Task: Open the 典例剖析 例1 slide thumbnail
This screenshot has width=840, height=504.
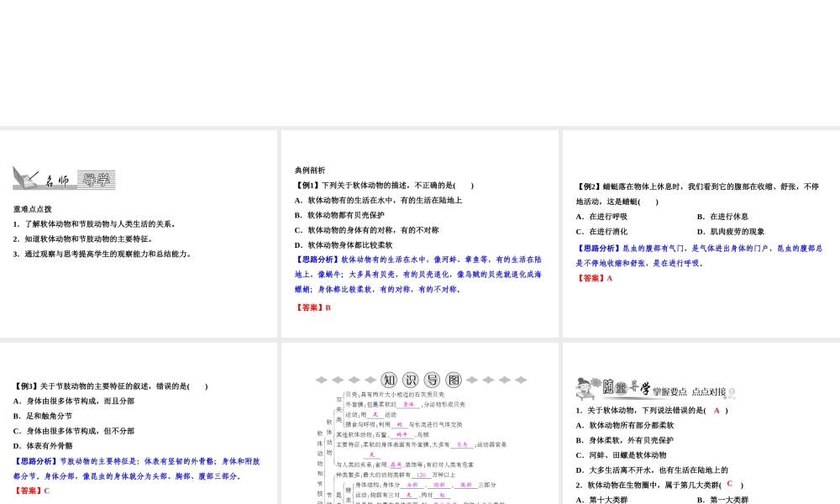Action: click(x=419, y=234)
